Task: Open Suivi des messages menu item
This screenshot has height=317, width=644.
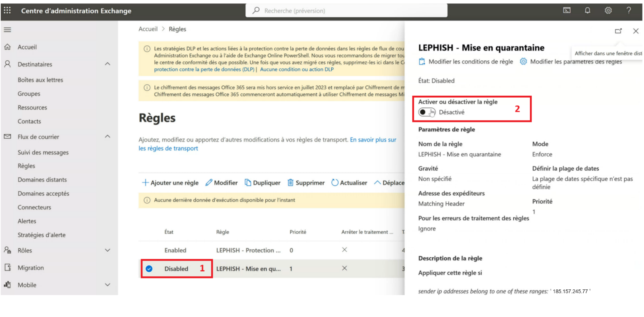Action: pyautogui.click(x=43, y=153)
